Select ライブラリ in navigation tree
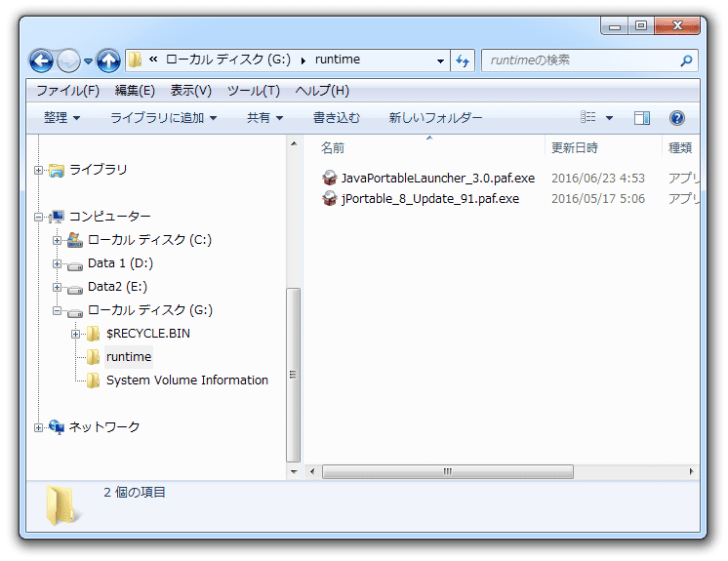 coord(98,170)
